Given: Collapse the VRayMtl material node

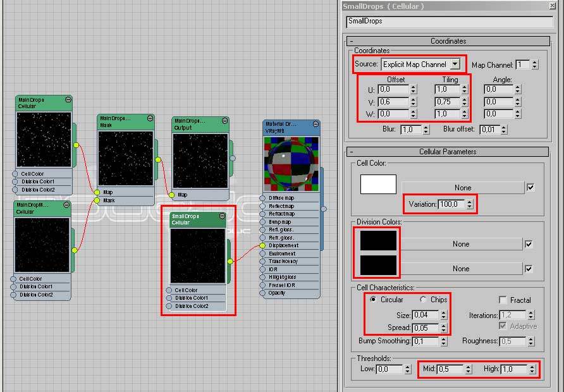Looking at the screenshot, I should 316,124.
